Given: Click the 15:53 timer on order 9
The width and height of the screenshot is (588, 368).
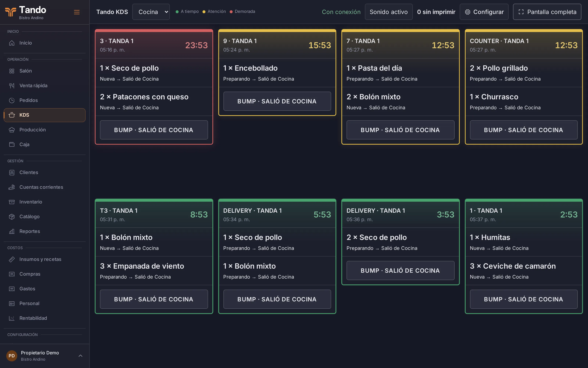Looking at the screenshot, I should [x=320, y=45].
